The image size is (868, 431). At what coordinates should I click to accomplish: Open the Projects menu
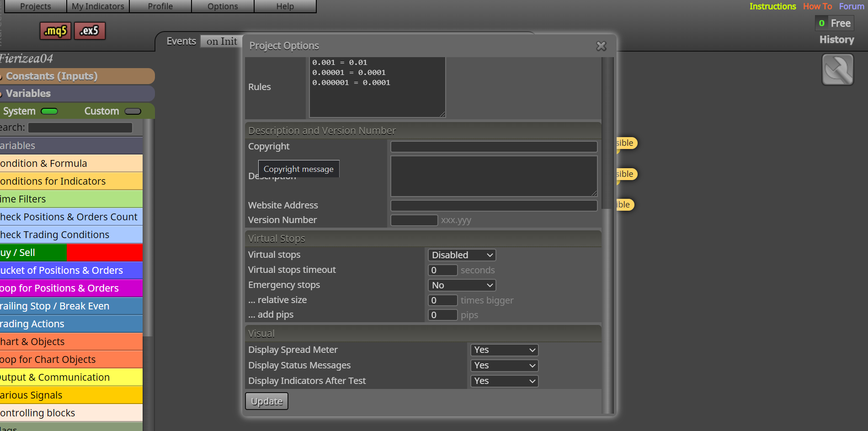click(36, 6)
